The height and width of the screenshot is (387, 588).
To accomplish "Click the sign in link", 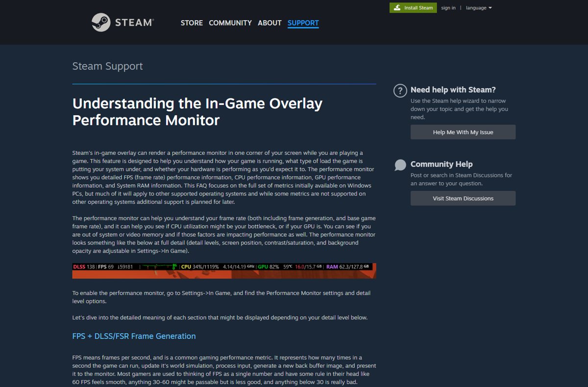I will [448, 8].
